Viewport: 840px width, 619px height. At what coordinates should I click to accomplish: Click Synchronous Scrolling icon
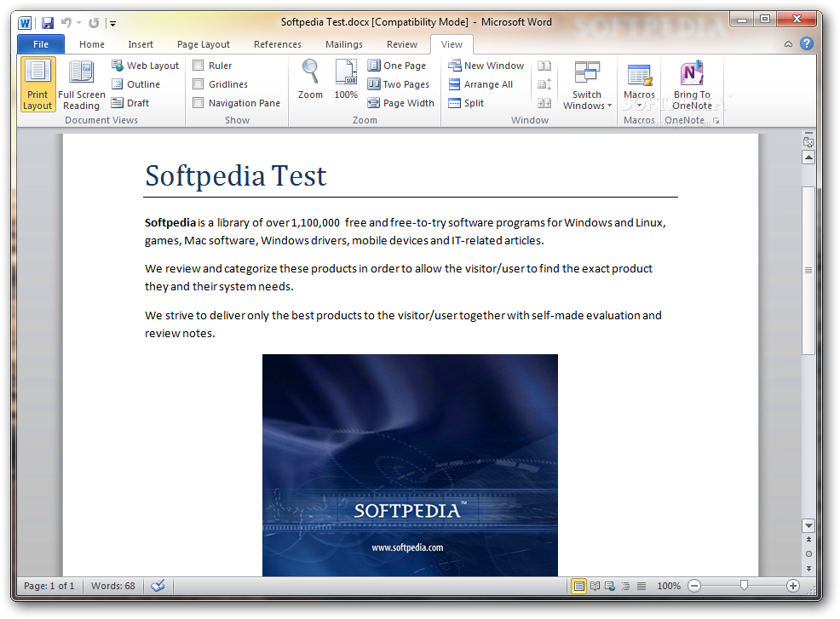544,84
